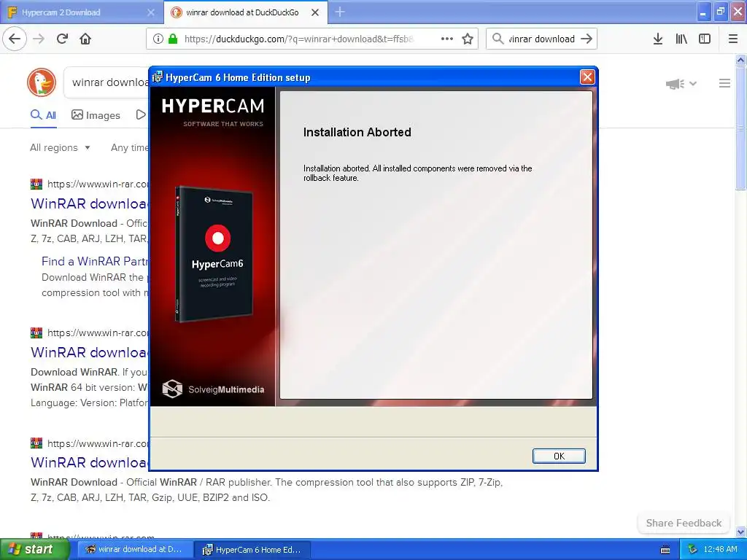The height and width of the screenshot is (560, 747).
Task: Open the Windows Start menu
Action: click(35, 549)
